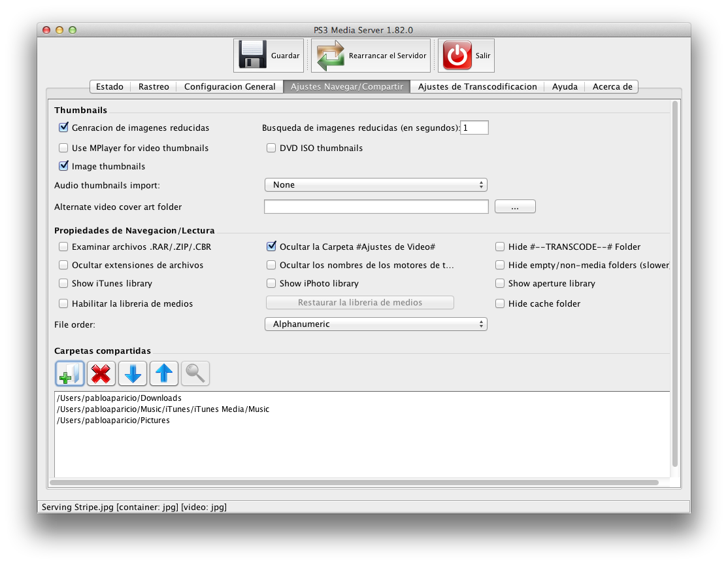Click the Guardar floppy disk icon
728x565 pixels.
(252, 55)
